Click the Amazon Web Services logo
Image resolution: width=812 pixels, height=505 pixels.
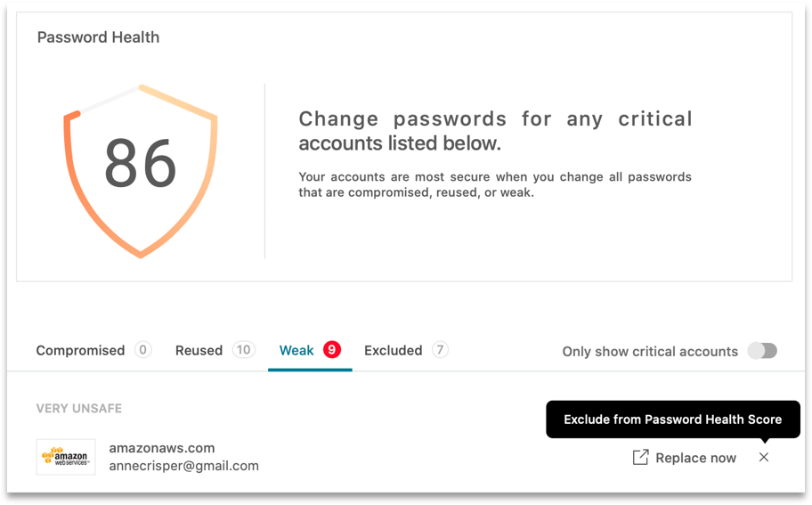point(66,457)
